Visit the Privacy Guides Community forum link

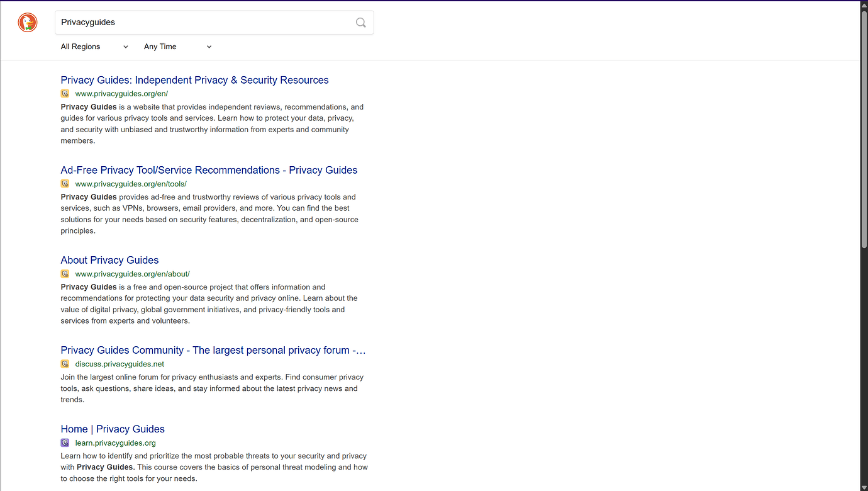click(213, 350)
